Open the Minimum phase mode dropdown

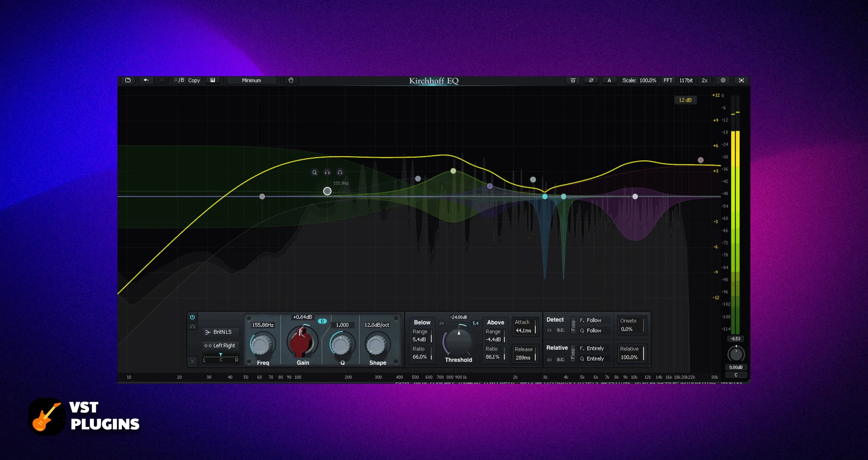pos(251,80)
